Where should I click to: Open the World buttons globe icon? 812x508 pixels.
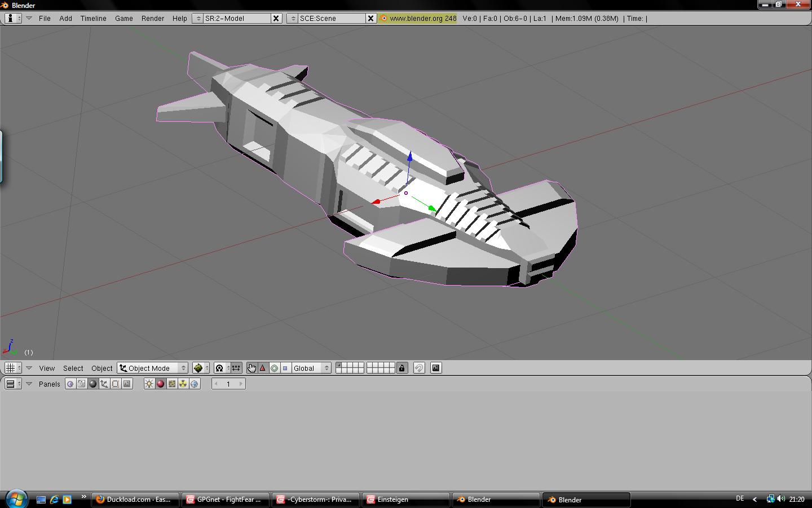tap(195, 384)
